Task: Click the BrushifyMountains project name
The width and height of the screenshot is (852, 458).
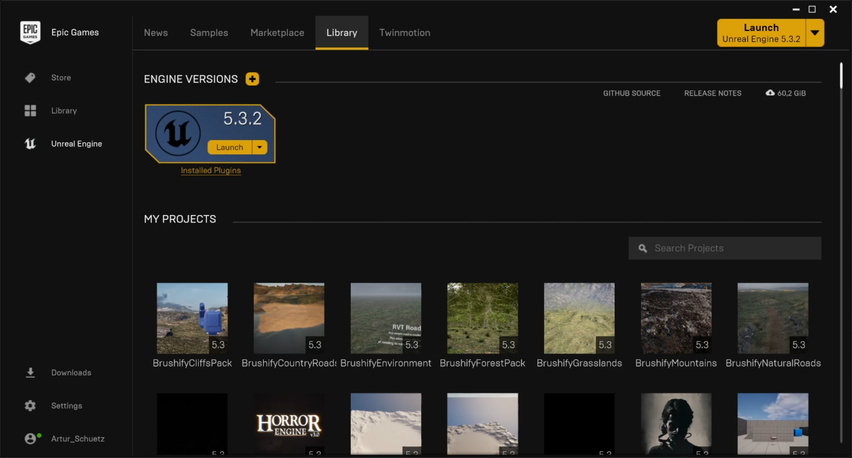Action: pos(676,363)
